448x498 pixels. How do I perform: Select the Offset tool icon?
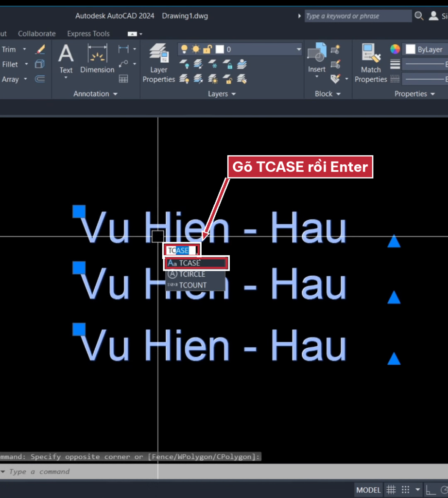40,79
